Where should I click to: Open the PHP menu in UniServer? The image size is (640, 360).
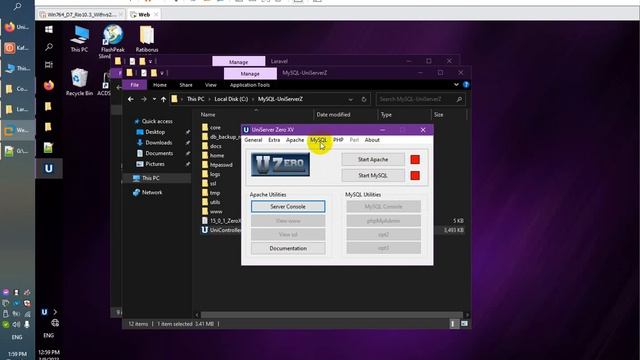pos(338,140)
